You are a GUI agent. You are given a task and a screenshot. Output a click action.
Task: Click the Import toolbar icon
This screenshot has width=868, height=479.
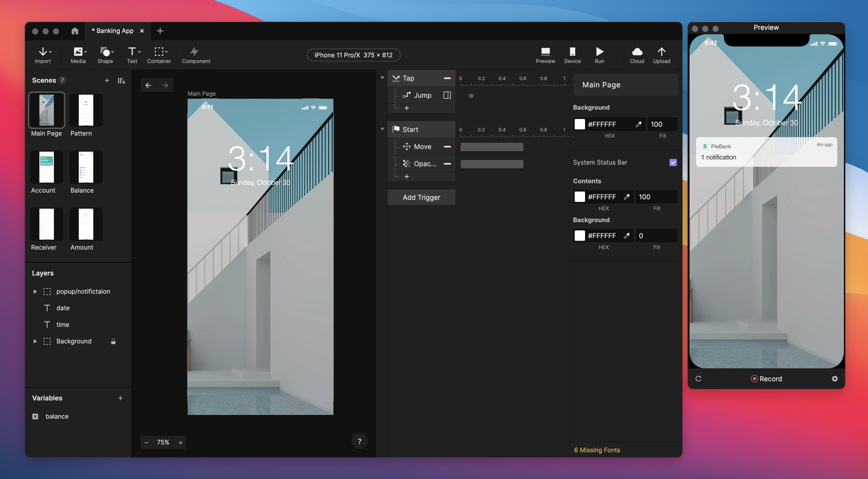click(43, 52)
